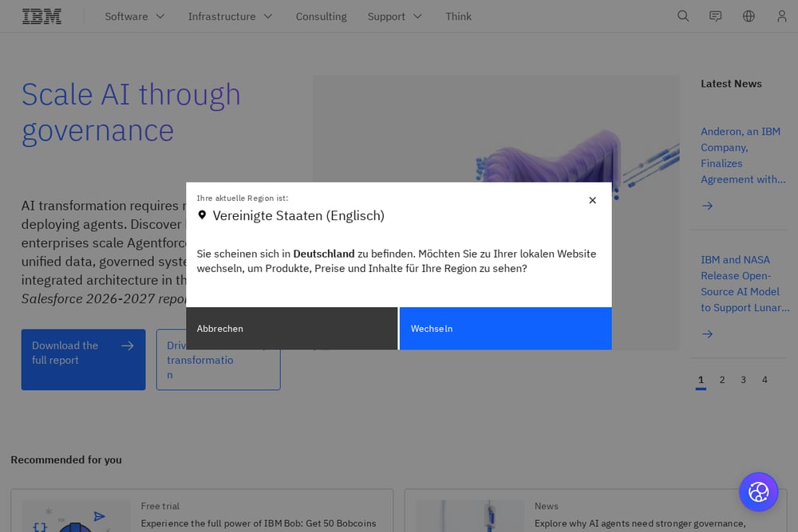Open the Consulting menu item
Image resolution: width=798 pixels, height=532 pixels.
[x=321, y=16]
